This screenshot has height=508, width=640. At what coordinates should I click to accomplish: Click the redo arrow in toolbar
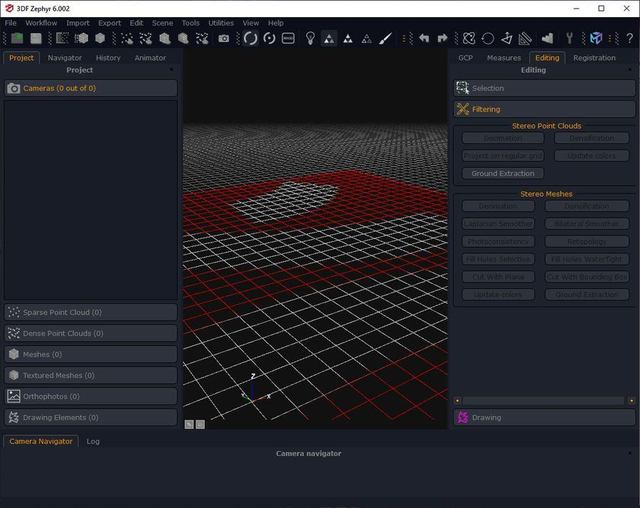point(442,38)
